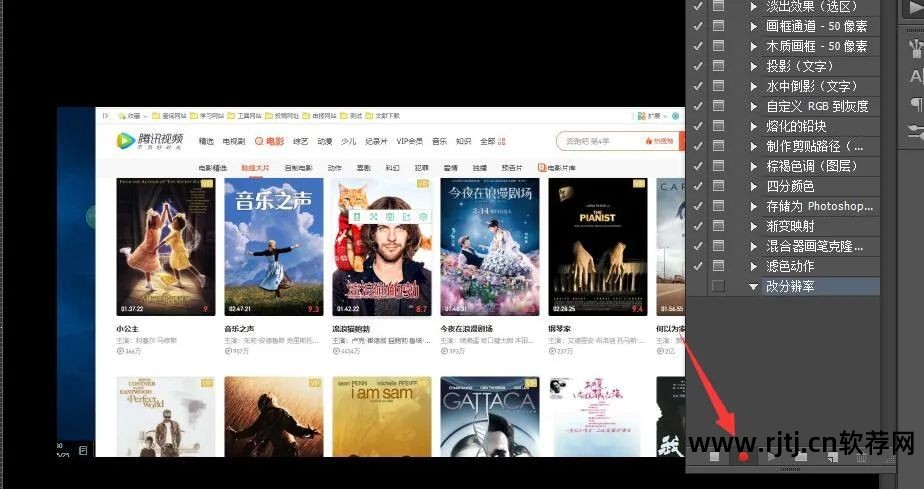Uncheck the 渐变映射 action checkmark
The width and height of the screenshot is (924, 489).
click(698, 226)
